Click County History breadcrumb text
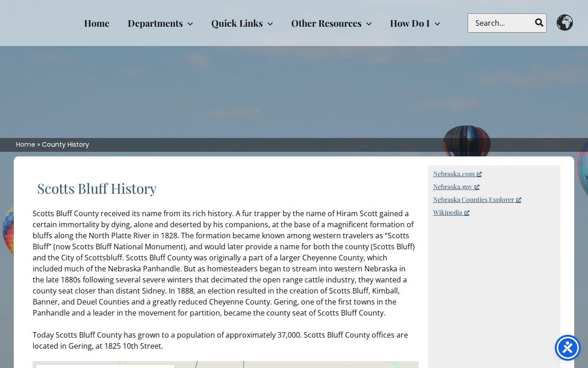The height and width of the screenshot is (368, 588). point(65,144)
